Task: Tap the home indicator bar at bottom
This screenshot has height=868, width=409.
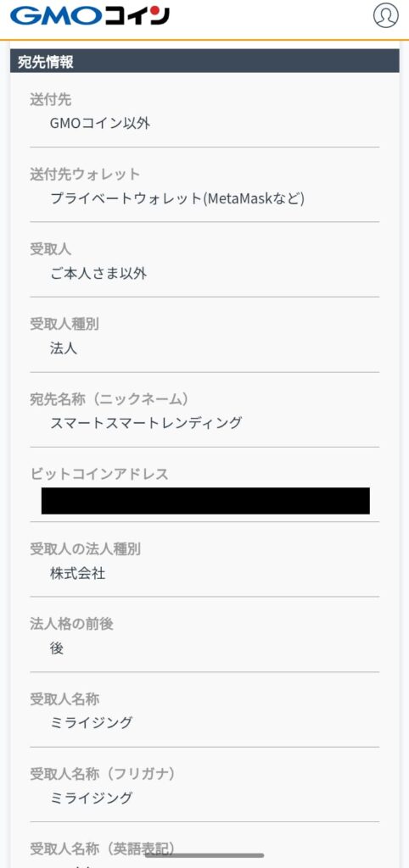Action: 204,855
